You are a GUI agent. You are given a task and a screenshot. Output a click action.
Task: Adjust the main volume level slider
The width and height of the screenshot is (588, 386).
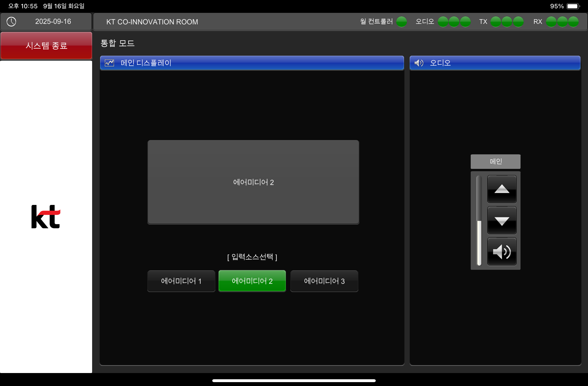(x=479, y=220)
